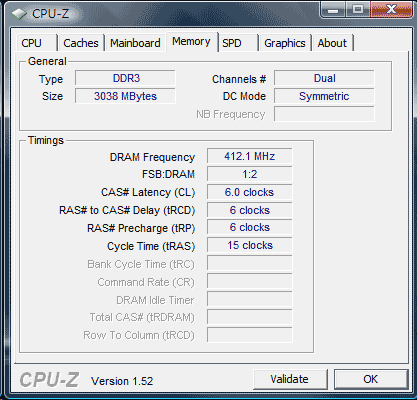Click the Total CAS# (tRDRAM) label
This screenshot has height=400, width=417.
point(142,317)
